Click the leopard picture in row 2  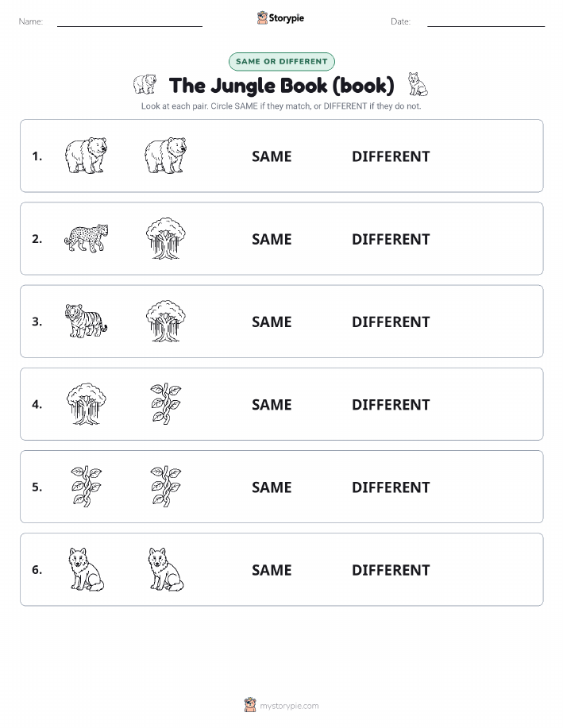coord(86,238)
